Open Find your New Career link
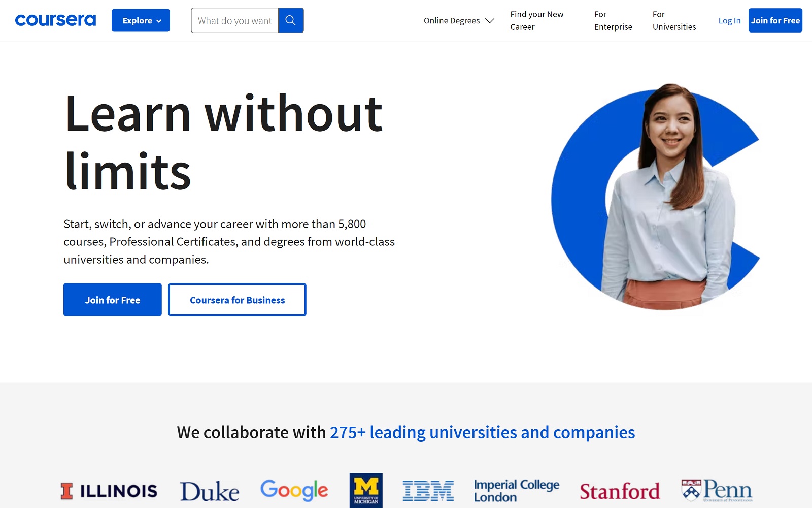 (x=536, y=20)
